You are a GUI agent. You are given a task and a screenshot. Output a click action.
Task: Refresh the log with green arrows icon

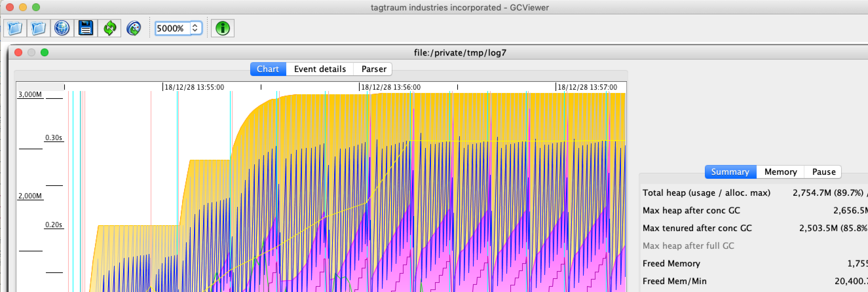click(109, 28)
